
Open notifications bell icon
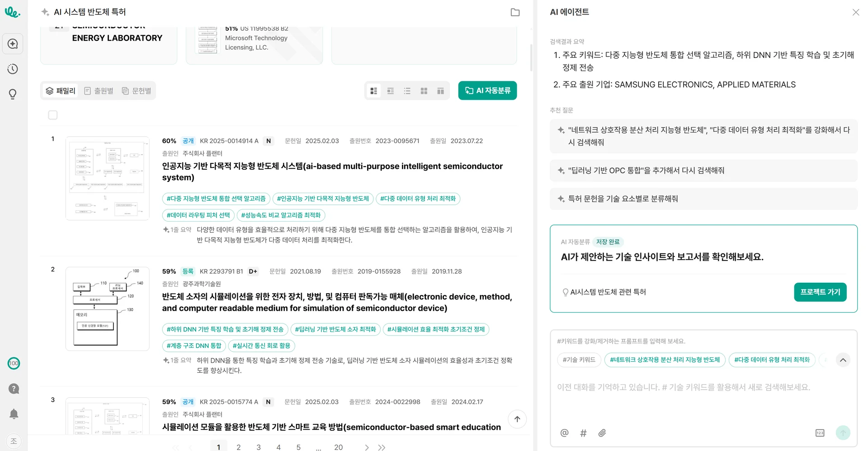click(14, 414)
